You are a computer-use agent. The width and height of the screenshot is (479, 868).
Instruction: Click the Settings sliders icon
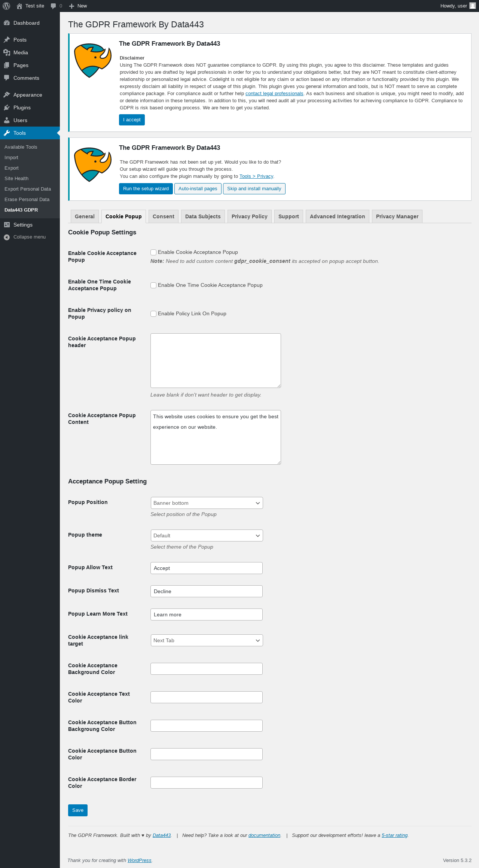point(7,225)
